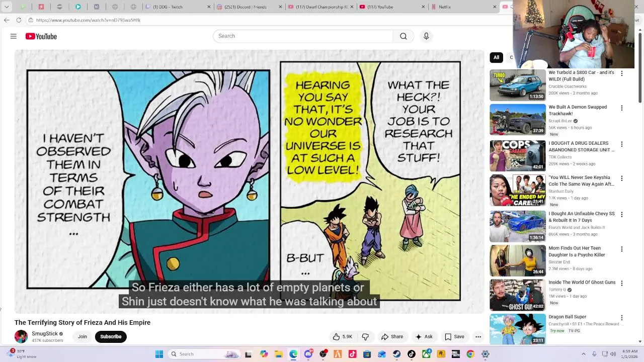Open the clock showing 6:59 AM
Viewport: 644px width, 362px height.
(630, 354)
